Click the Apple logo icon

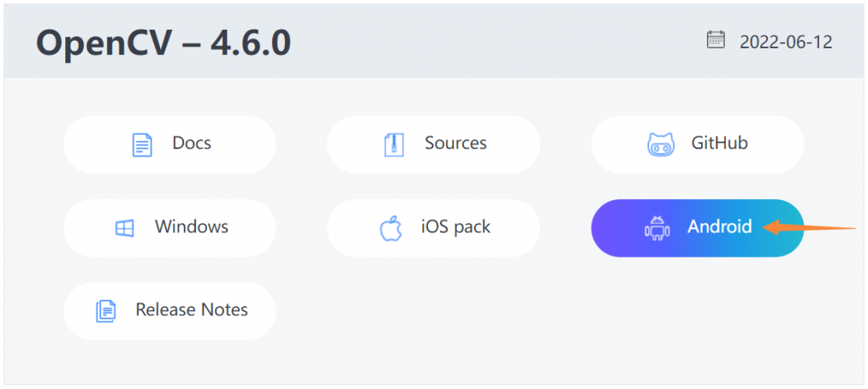point(391,228)
